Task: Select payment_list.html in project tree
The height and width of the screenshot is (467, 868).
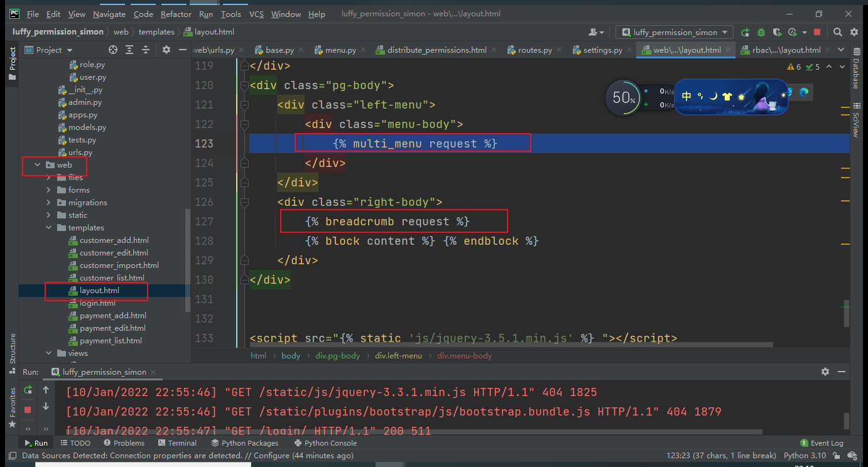Action: point(111,341)
